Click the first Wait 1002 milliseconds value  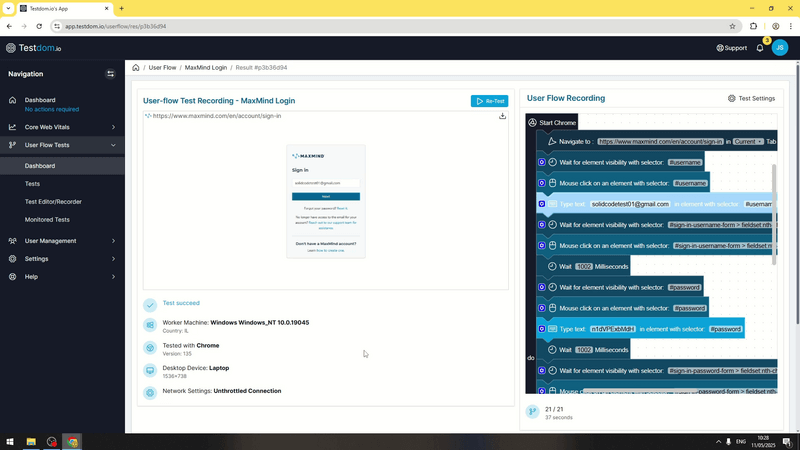[x=584, y=266]
